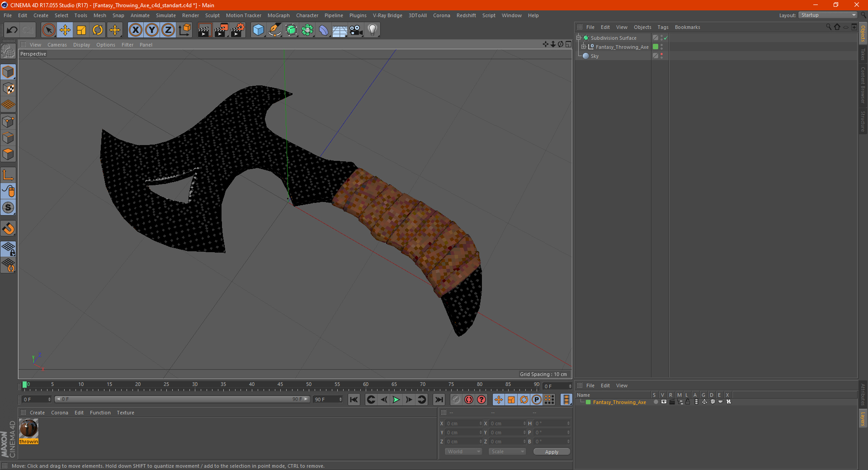Open the Array modeling objects icon
Viewport: 868px width, 470px height.
tap(307, 30)
